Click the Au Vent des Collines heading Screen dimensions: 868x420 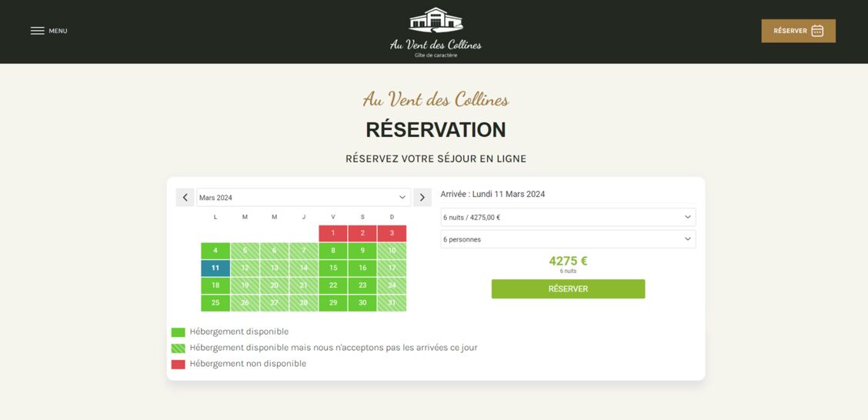436,99
